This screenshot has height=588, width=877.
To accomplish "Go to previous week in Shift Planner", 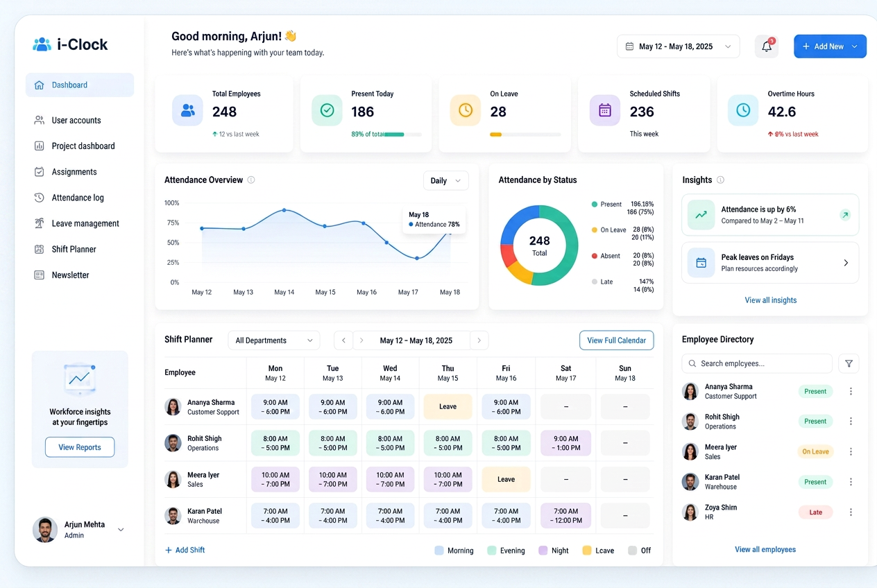I will click(x=343, y=340).
